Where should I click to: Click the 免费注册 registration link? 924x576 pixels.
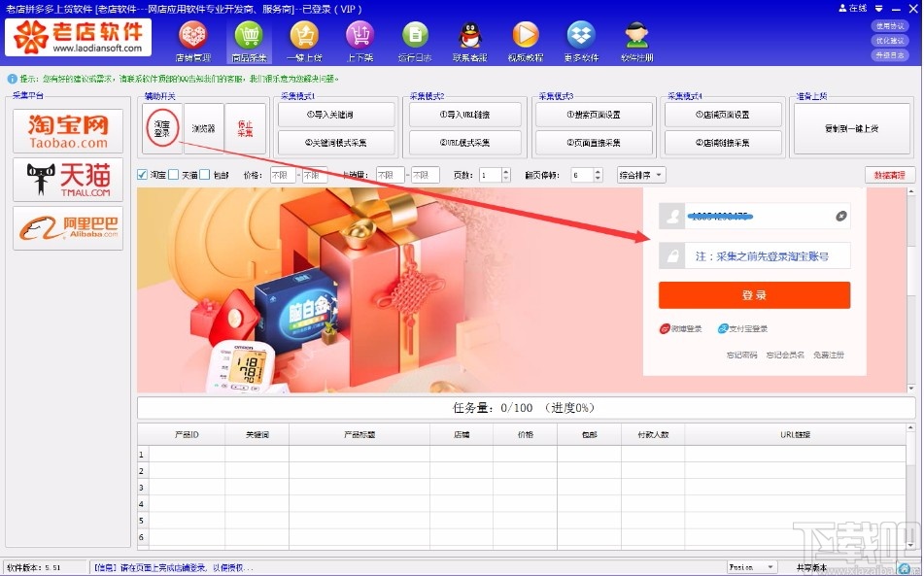point(829,354)
